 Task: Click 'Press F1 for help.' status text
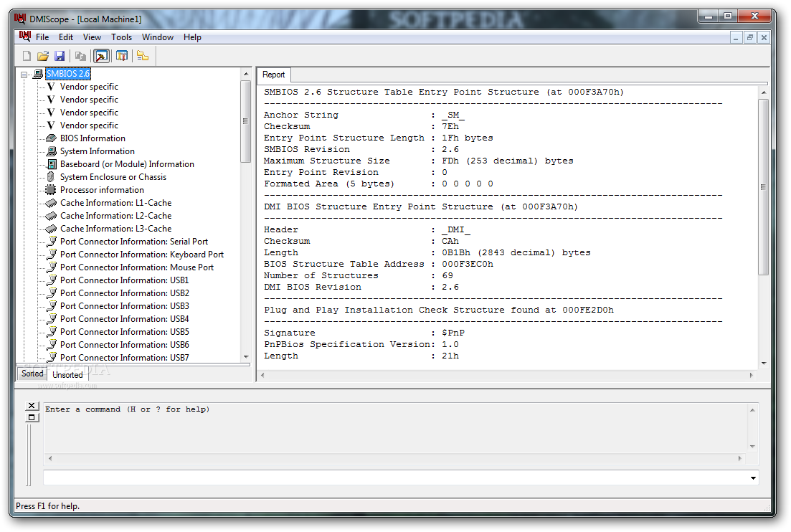47,505
